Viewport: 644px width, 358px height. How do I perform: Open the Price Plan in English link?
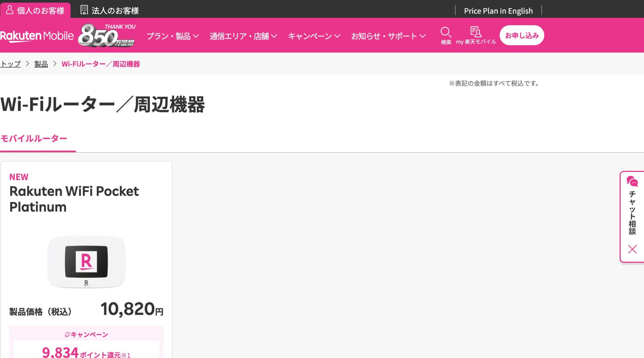(x=498, y=11)
